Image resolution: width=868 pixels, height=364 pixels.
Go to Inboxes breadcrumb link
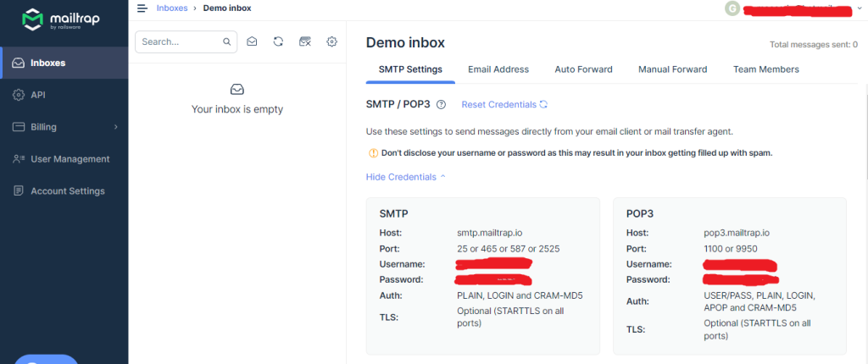172,8
